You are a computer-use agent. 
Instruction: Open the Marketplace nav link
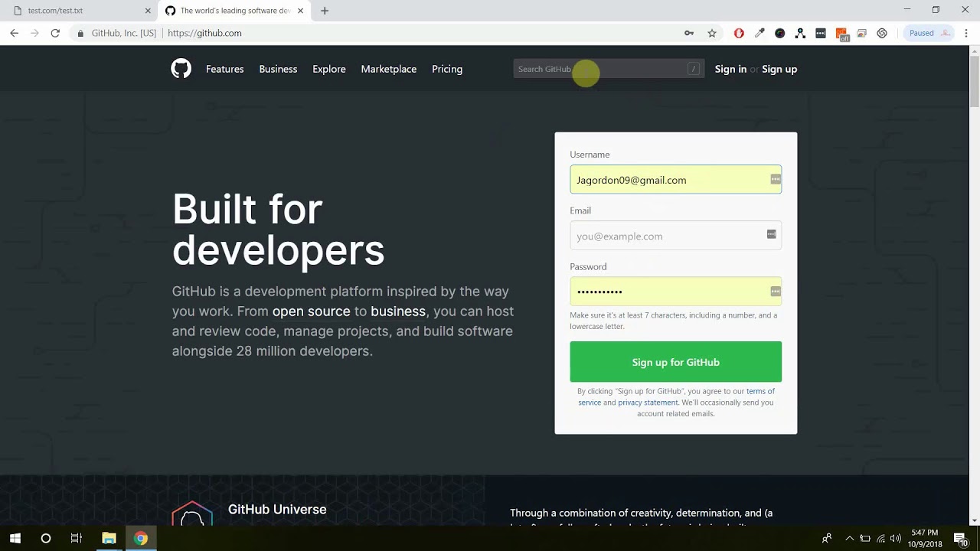pos(389,69)
